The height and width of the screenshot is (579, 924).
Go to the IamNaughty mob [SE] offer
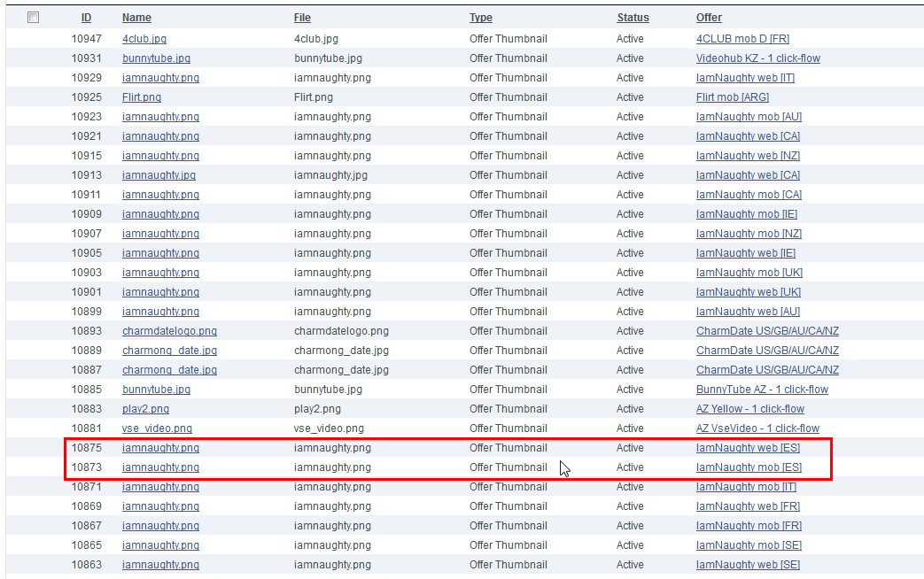749,544
